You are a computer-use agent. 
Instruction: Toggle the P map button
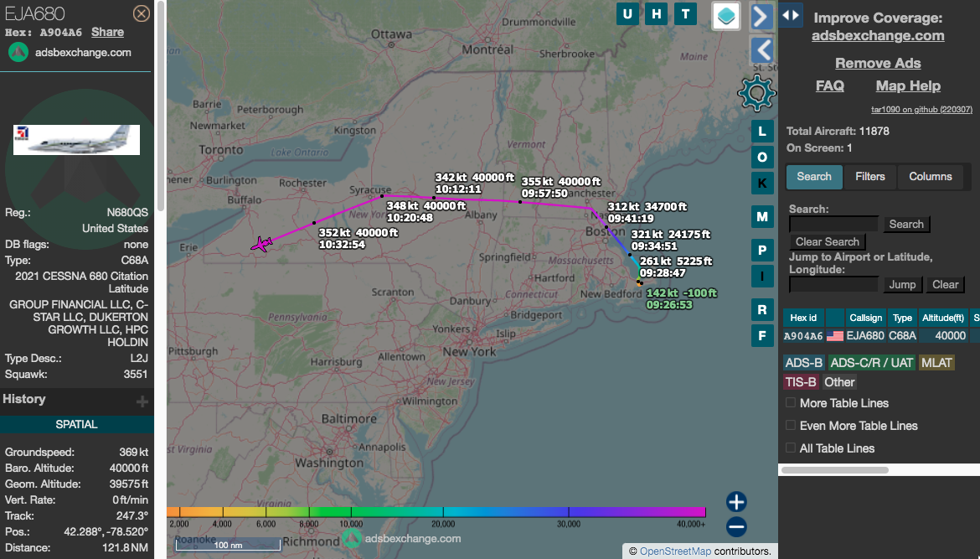click(762, 250)
